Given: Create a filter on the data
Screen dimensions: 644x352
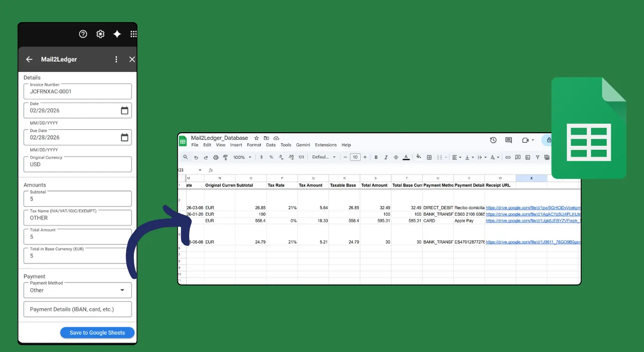Looking at the screenshot, I should click(x=537, y=157).
